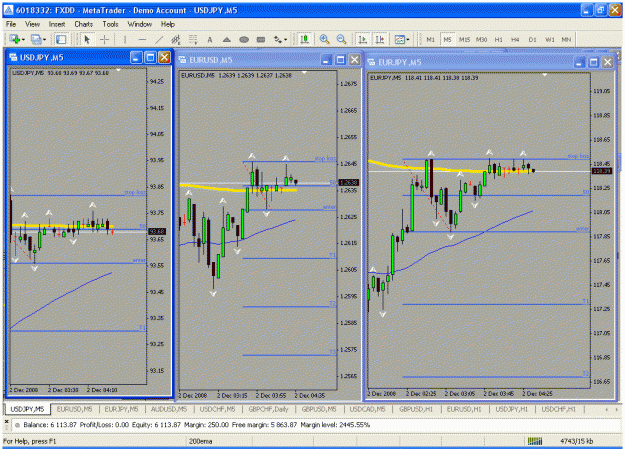Image resolution: width=625 pixels, height=449 pixels.
Task: Switch to M1 timeframe
Action: coord(430,39)
